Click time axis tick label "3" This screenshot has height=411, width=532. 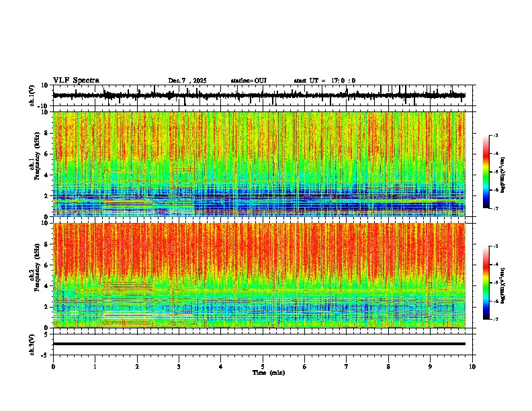coord(179,367)
